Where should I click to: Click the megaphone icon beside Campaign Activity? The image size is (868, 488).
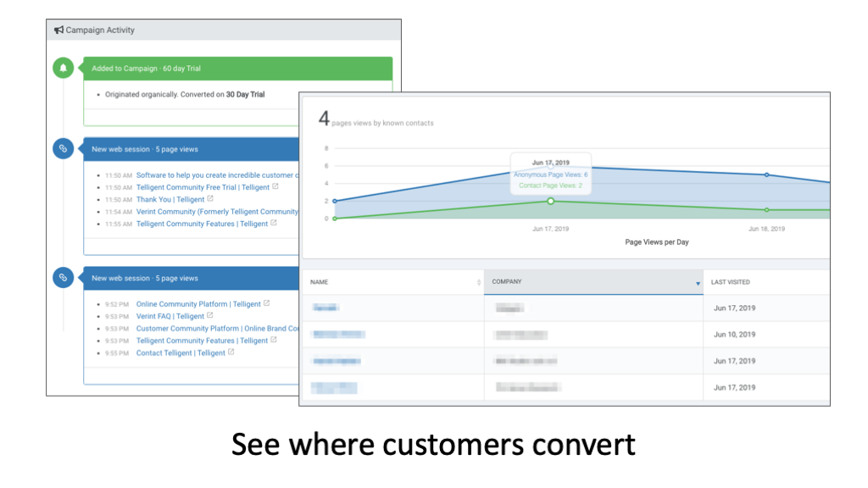(x=58, y=30)
